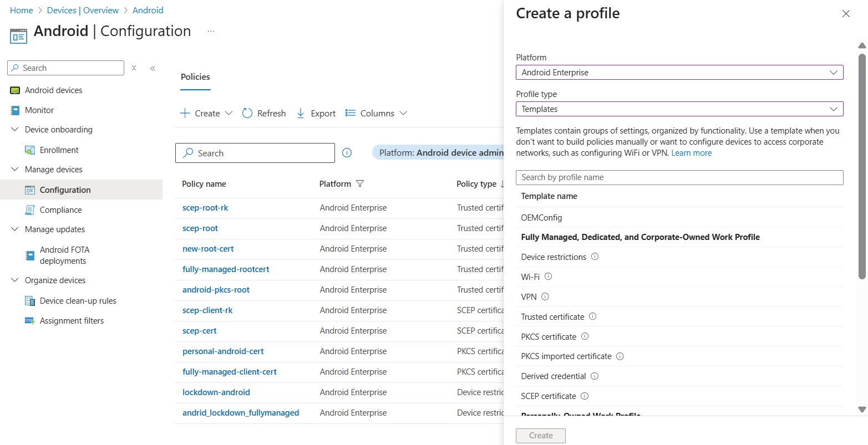Click the Learn more link
The image size is (868, 445).
(691, 153)
